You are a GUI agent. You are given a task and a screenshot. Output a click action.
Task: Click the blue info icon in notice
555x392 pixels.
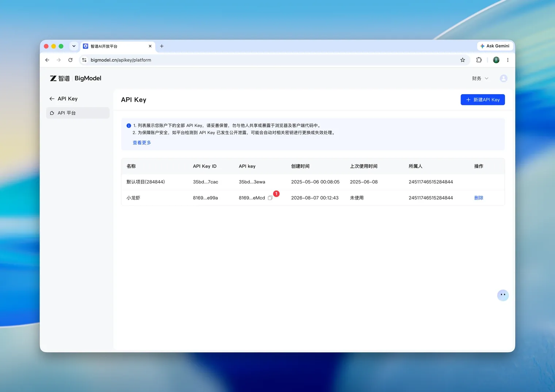[129, 126]
